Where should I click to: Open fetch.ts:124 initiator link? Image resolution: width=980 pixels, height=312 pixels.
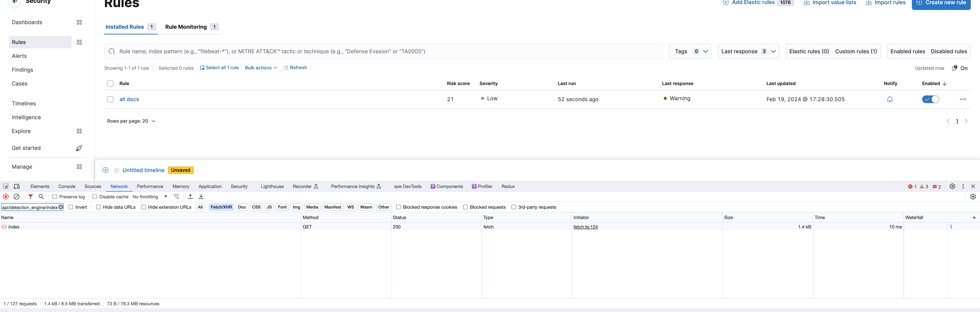click(x=586, y=227)
